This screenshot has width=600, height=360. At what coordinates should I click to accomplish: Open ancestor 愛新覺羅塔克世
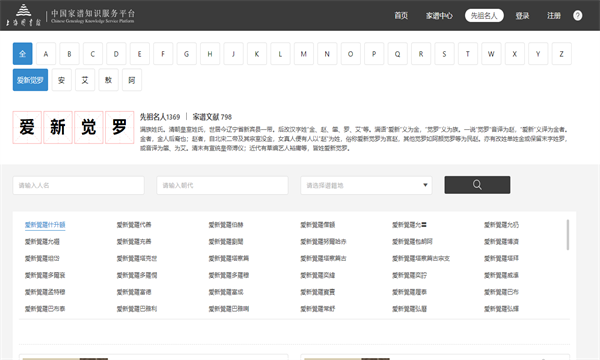coord(137,259)
